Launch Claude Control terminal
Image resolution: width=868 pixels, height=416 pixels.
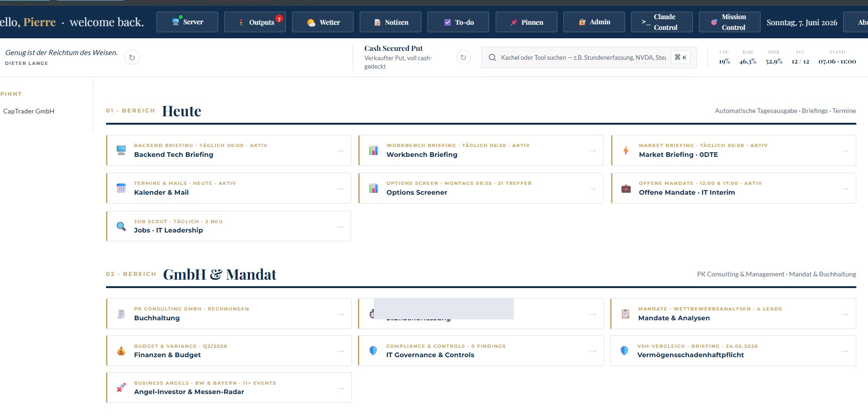(x=662, y=22)
